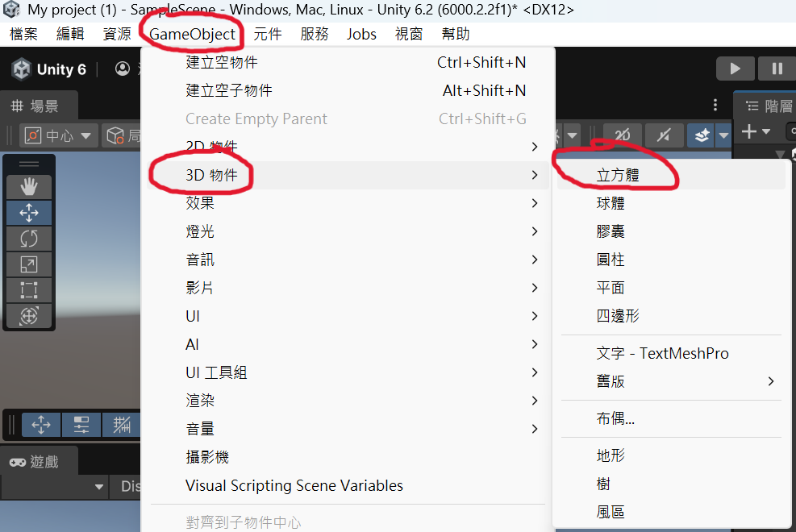Toggle the layers overlay button in scene toolbar
Screen dimensions: 796x532
(702, 135)
